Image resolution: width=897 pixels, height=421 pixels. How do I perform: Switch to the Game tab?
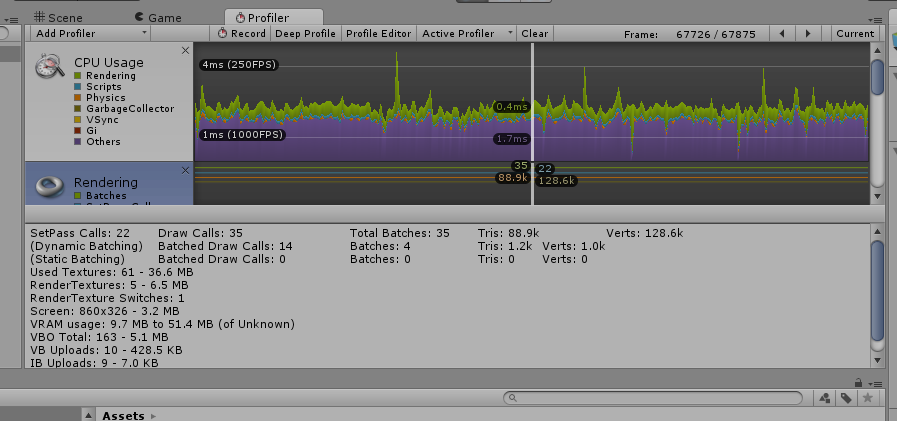tap(158, 18)
